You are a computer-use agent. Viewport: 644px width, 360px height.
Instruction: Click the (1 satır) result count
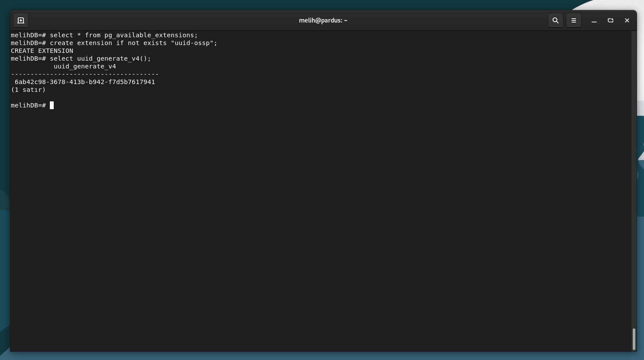point(28,90)
